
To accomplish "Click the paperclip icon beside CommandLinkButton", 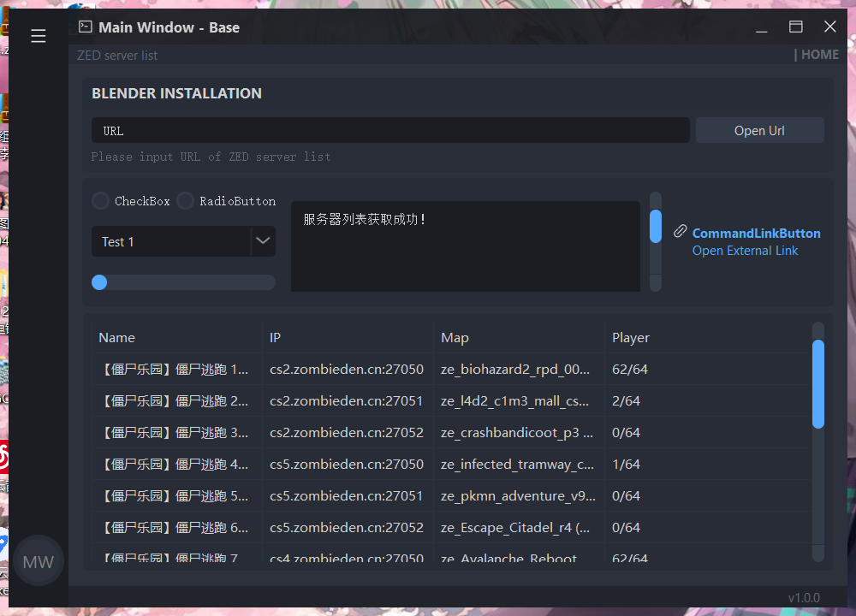I will click(x=681, y=231).
